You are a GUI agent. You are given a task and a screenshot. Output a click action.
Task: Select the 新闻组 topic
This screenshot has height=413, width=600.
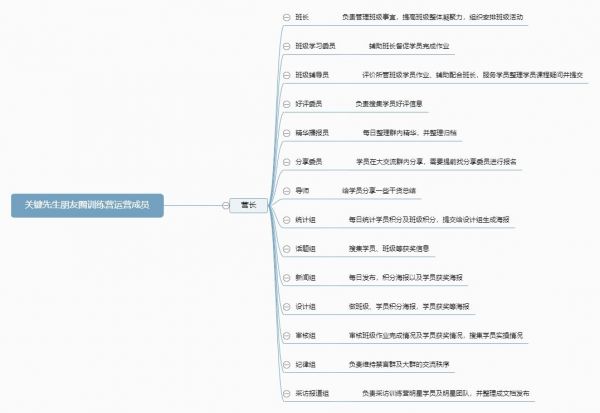click(x=307, y=277)
